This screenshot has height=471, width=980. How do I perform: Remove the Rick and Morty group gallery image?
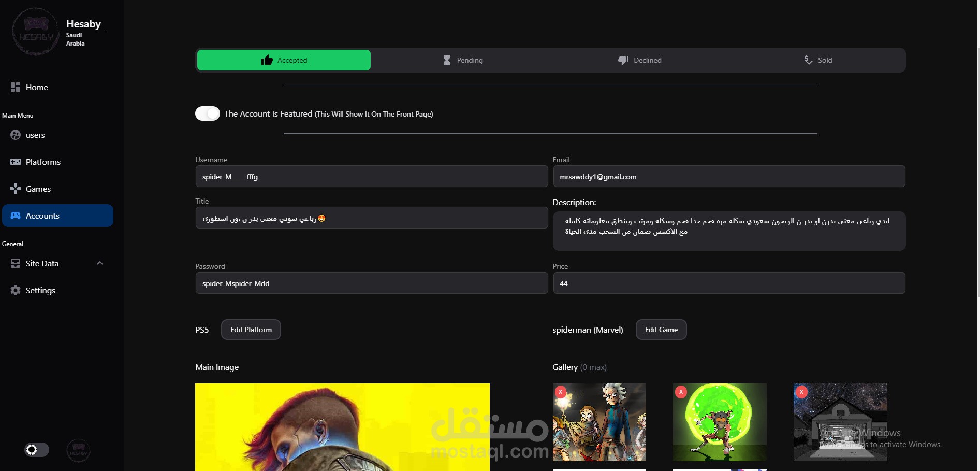[x=561, y=392]
